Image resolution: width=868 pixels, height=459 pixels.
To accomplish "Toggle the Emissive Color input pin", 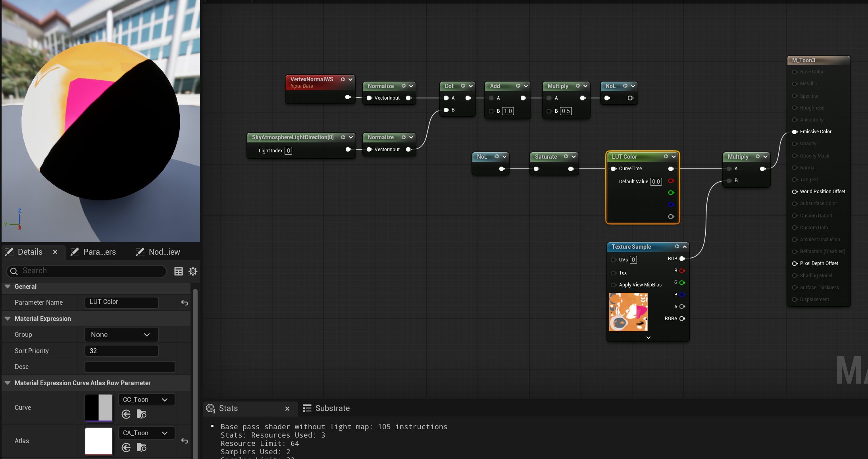I will click(x=795, y=132).
